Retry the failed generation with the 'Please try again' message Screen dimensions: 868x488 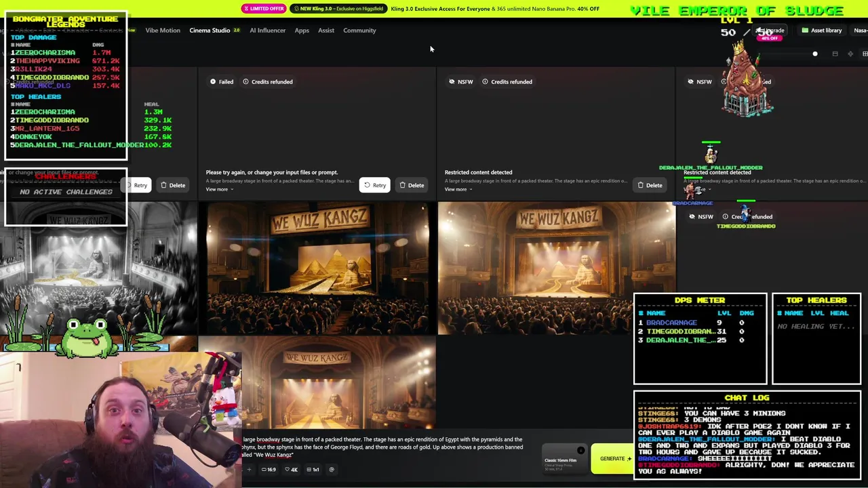[x=374, y=185]
